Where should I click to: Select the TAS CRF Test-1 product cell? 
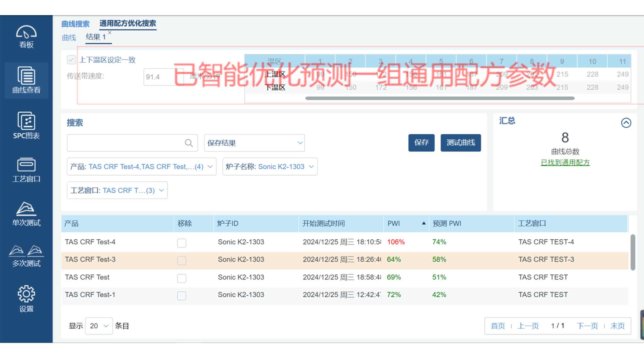90,295
